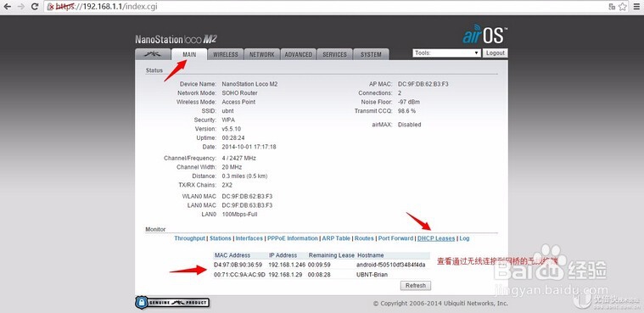Click the uptime value 00:28:24
The height and width of the screenshot is (313, 644).
point(232,138)
